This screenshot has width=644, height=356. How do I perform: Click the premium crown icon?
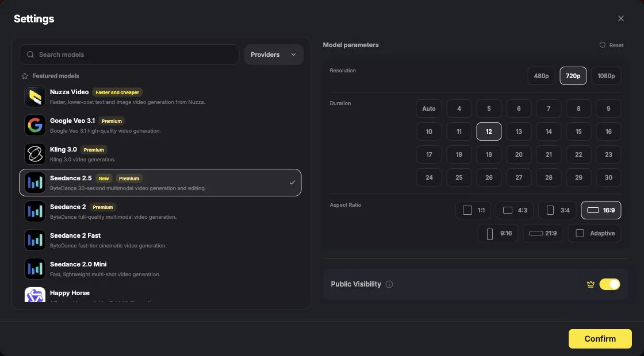tap(591, 284)
